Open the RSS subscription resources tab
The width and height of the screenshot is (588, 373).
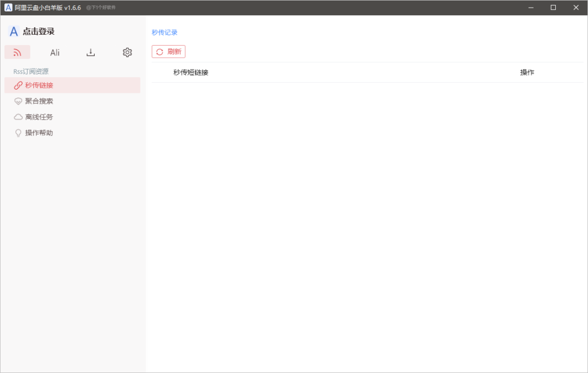tap(17, 52)
